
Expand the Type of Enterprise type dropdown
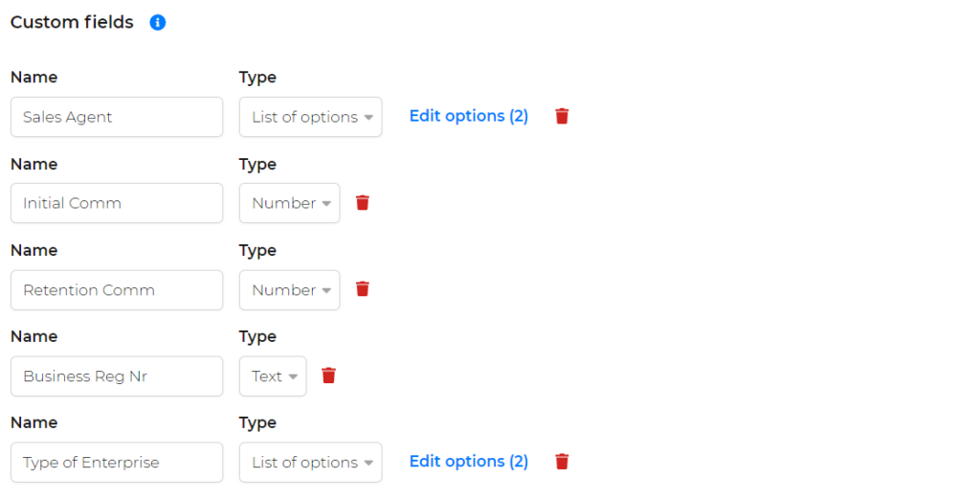(311, 463)
